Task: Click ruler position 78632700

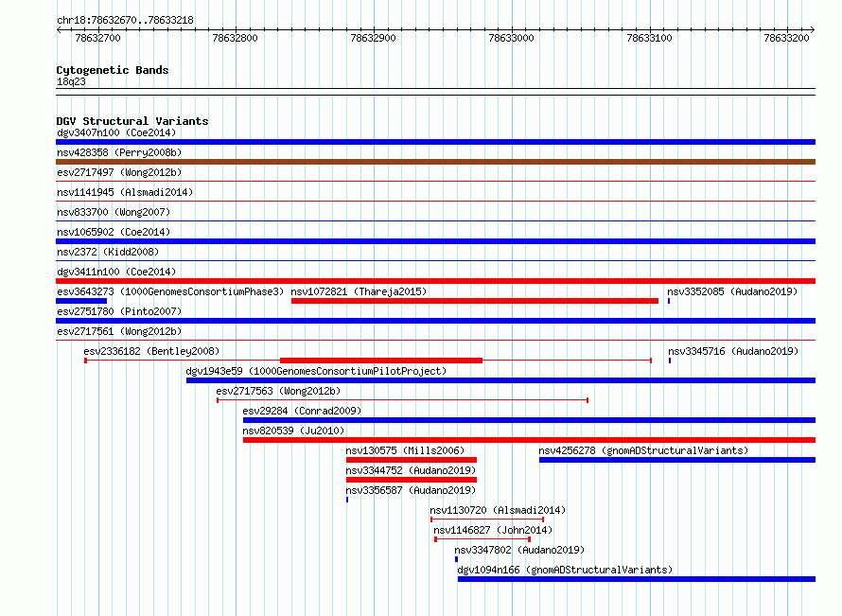Action: [x=97, y=38]
